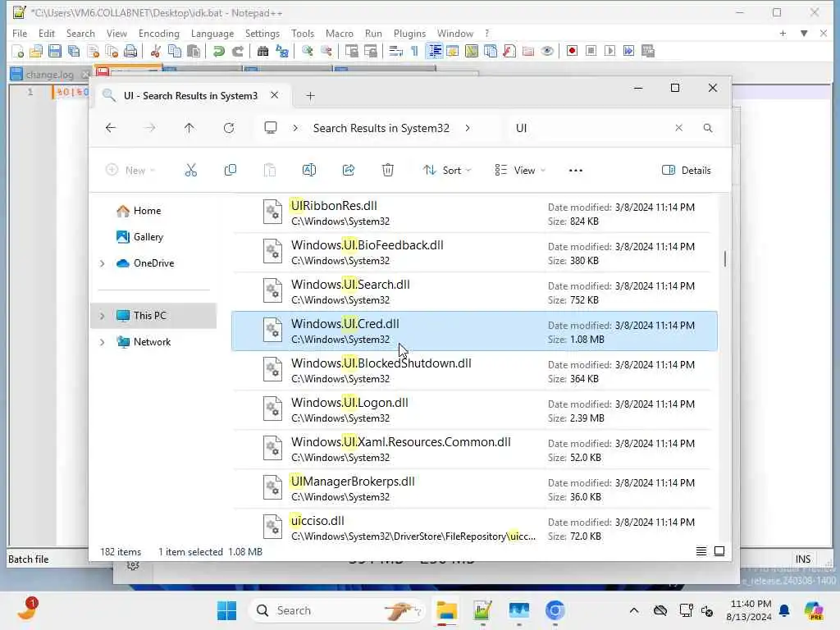Switch to the change.log tab in Notepad++
This screenshot has height=630, width=840.
coord(49,75)
